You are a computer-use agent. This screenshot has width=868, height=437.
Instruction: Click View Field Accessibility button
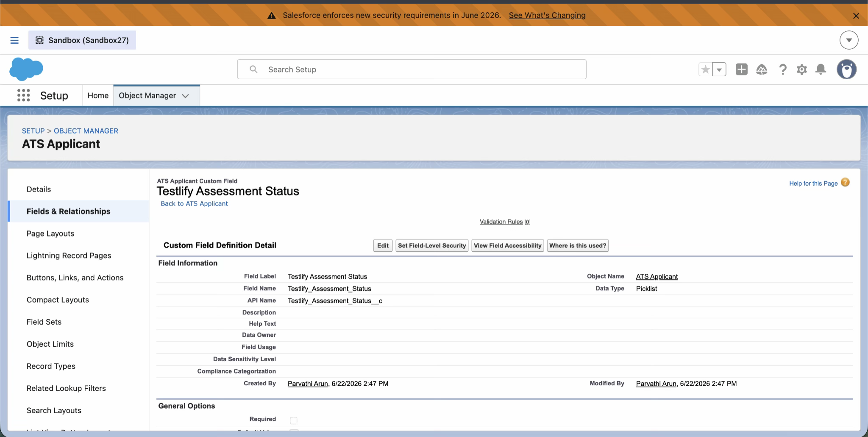coord(508,245)
